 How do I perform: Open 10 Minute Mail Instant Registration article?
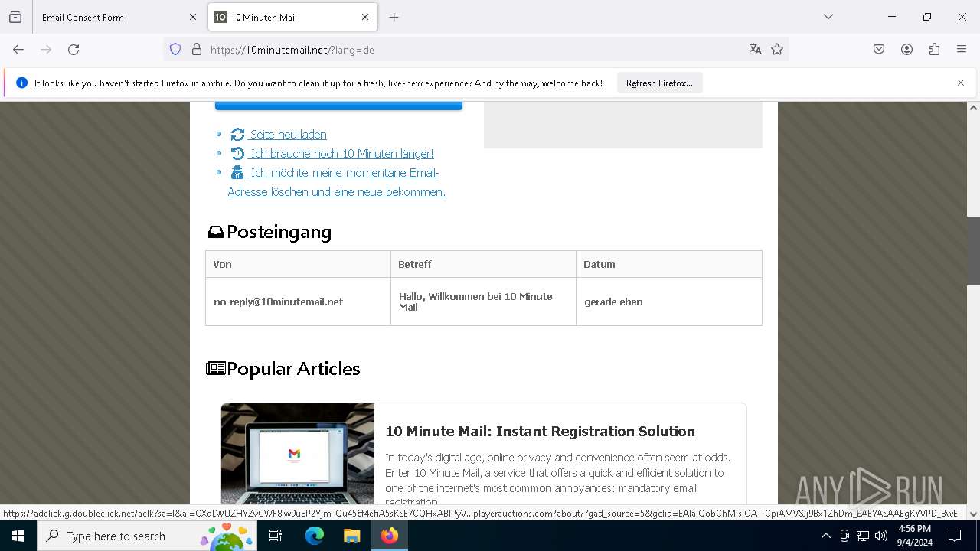tap(540, 431)
